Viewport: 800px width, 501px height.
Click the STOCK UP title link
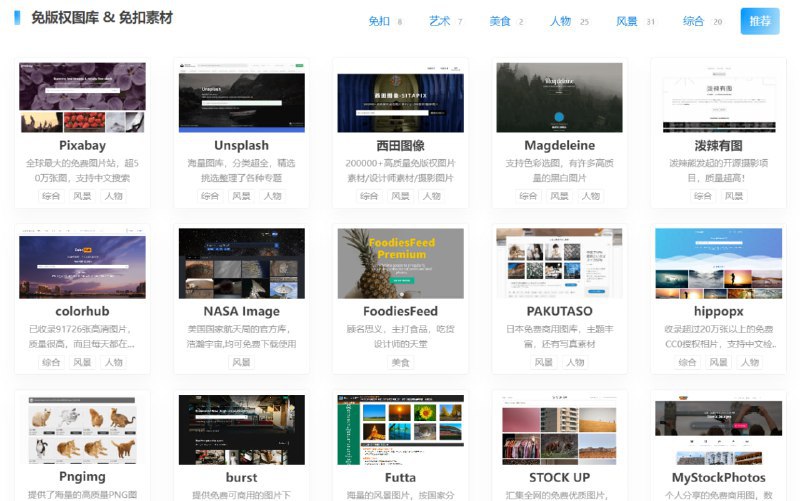559,478
